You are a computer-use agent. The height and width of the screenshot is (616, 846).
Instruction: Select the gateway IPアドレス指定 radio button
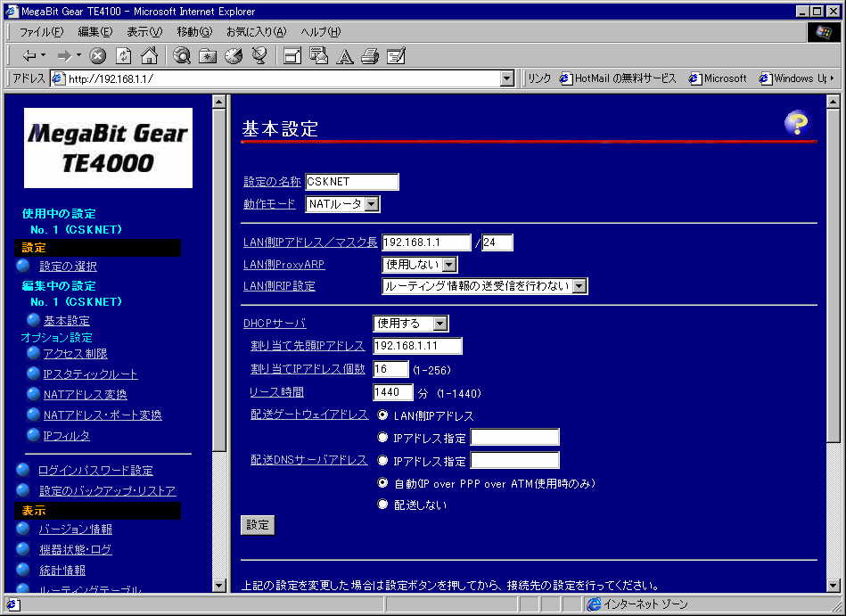click(x=382, y=438)
